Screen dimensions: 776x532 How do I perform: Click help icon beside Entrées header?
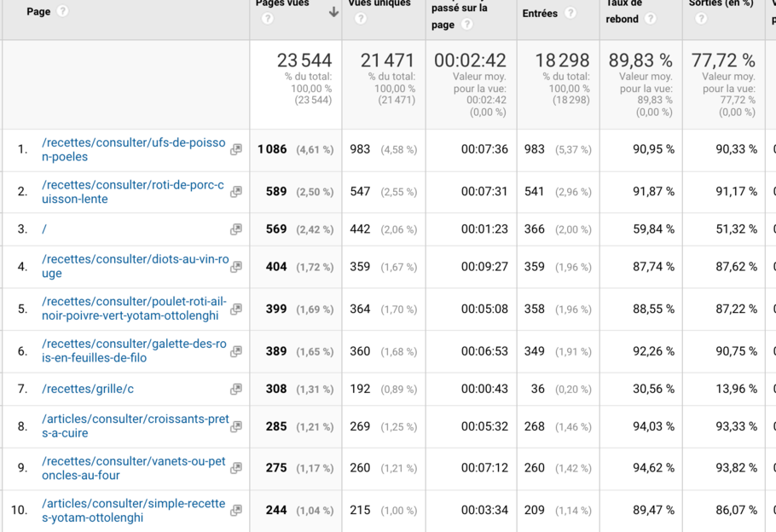tap(570, 14)
